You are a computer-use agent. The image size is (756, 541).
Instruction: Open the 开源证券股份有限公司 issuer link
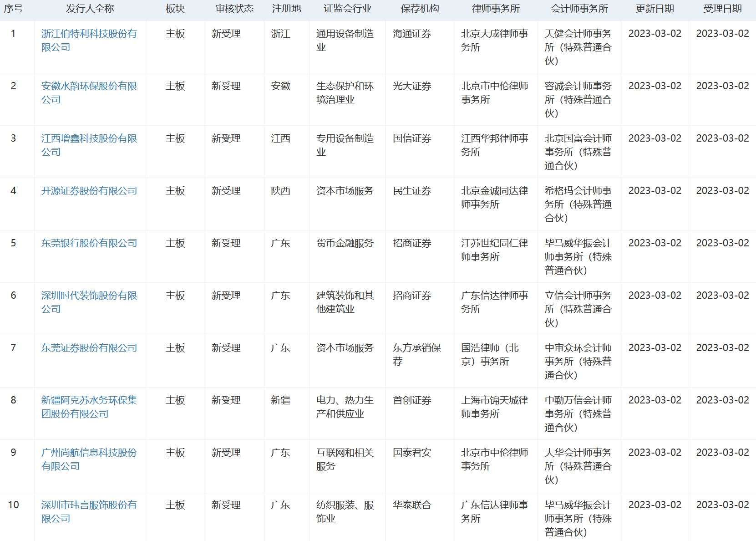point(89,191)
